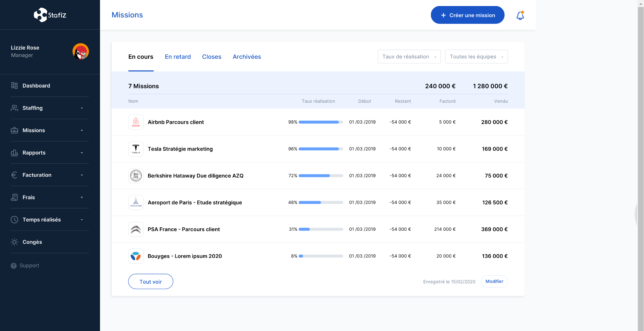
Task: Open Aeroport de Paris - Etude stratégique
Action: click(195, 203)
